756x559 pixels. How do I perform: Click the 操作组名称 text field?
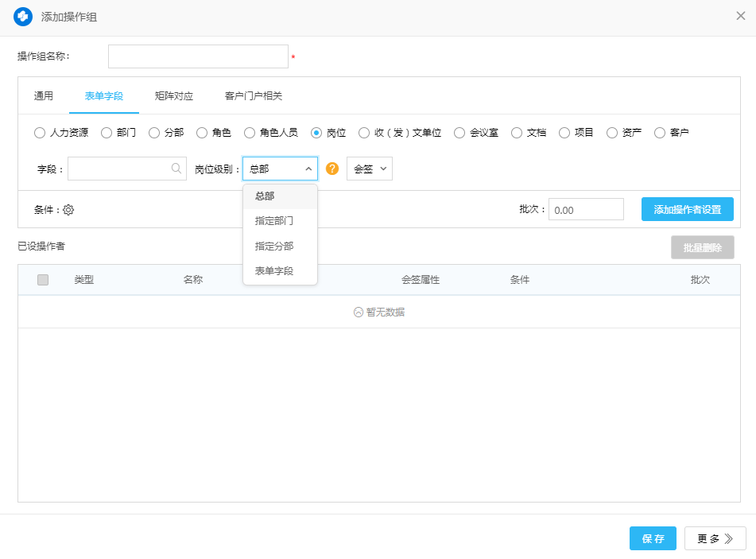pos(198,56)
